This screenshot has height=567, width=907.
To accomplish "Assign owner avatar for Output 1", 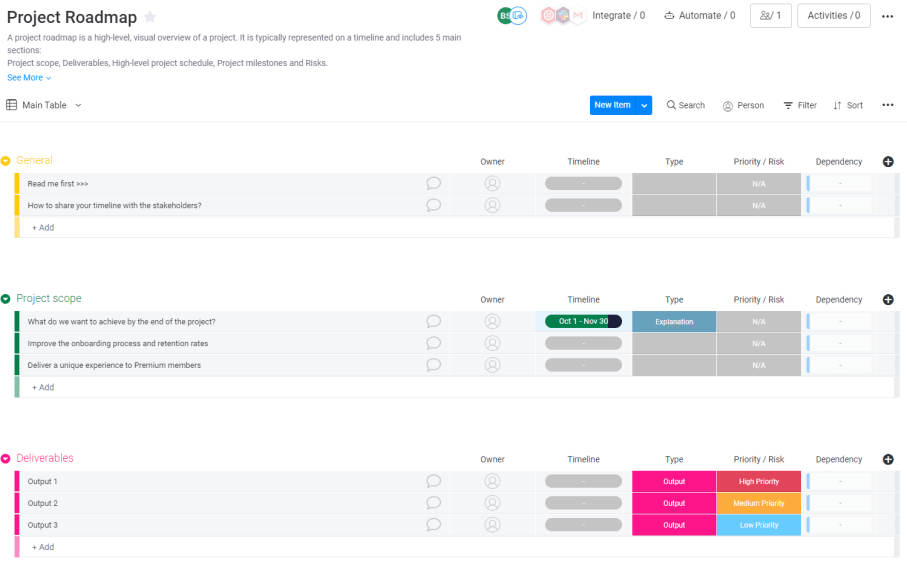I will tap(492, 481).
